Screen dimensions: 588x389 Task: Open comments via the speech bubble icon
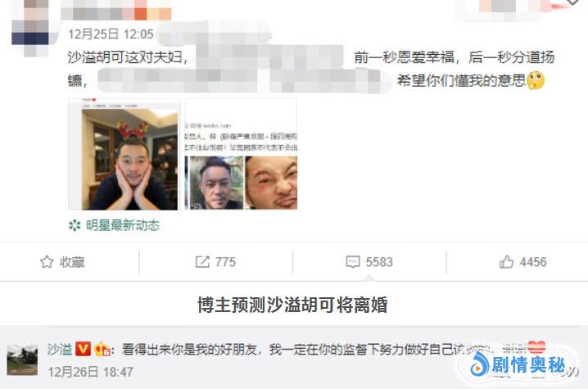pos(353,262)
